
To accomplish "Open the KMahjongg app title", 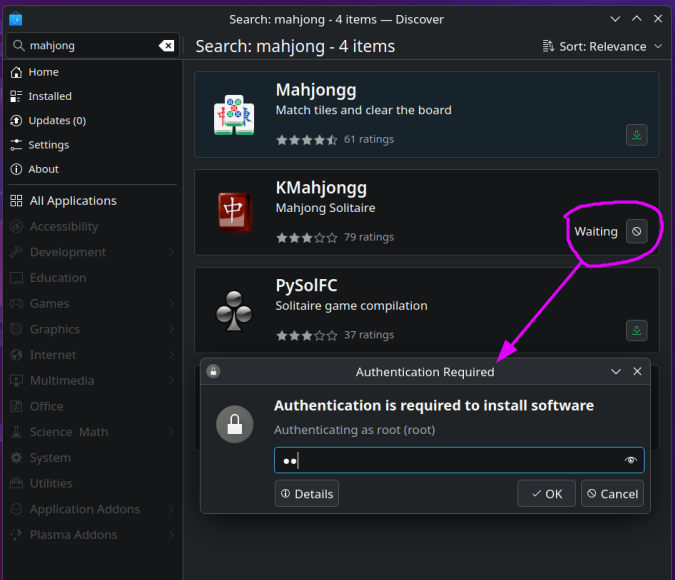I will point(321,188).
